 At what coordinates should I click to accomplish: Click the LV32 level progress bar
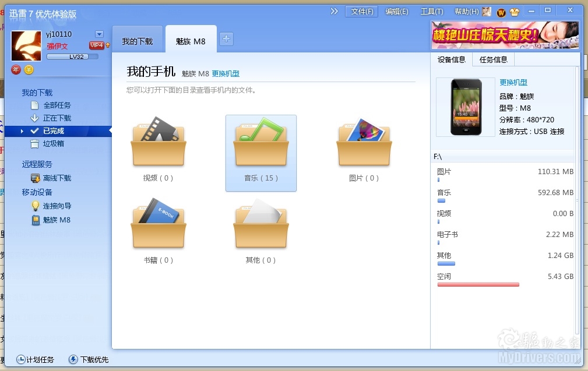(x=72, y=56)
